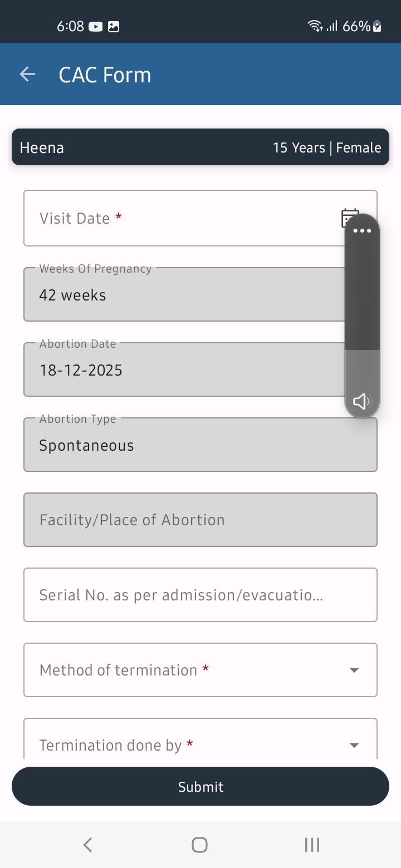The image size is (401, 868).
Task: Tap the back arrow in CAC Form header
Action: click(27, 74)
